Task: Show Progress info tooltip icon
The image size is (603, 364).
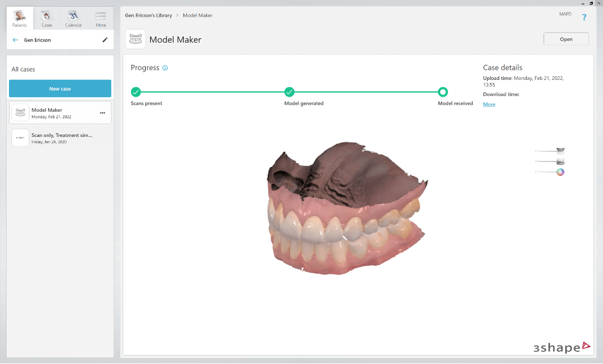Action: point(165,68)
